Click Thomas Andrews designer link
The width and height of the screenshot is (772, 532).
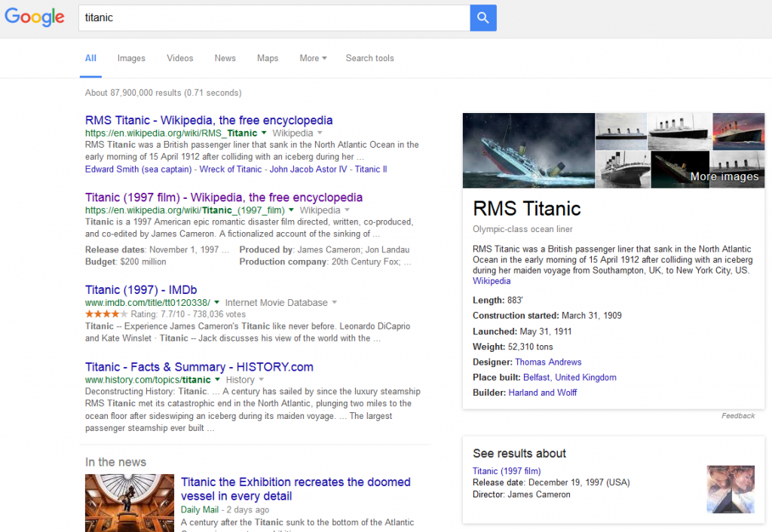coord(548,362)
